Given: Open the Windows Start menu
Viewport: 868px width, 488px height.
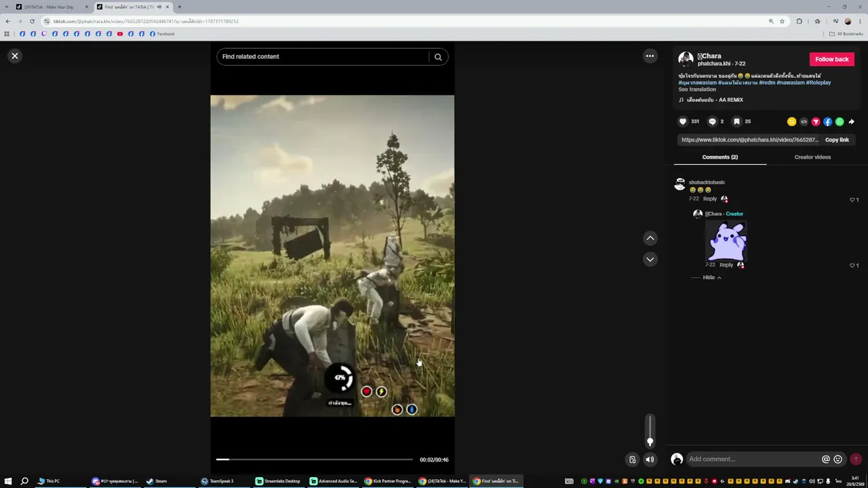Looking at the screenshot, I should [x=8, y=481].
